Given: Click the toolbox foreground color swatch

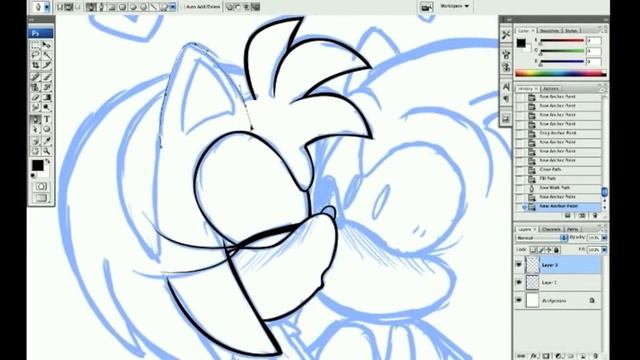Looking at the screenshot, I should pyautogui.click(x=38, y=165).
